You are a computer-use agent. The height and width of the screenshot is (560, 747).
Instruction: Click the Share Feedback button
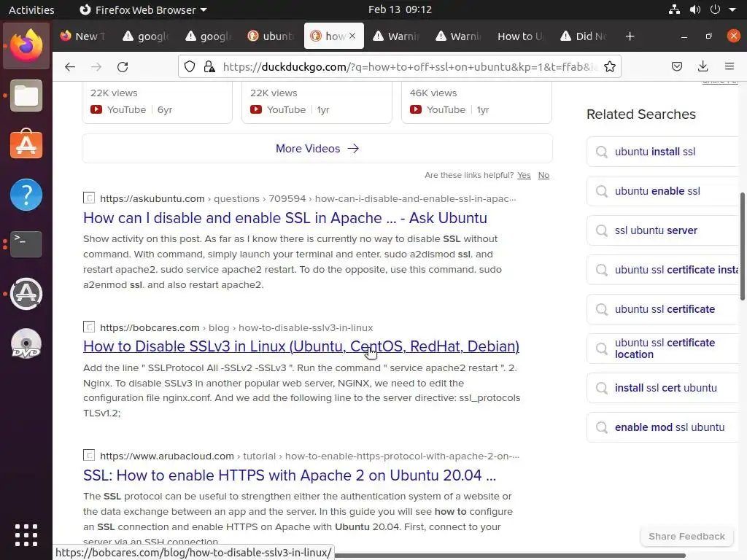pyautogui.click(x=686, y=536)
